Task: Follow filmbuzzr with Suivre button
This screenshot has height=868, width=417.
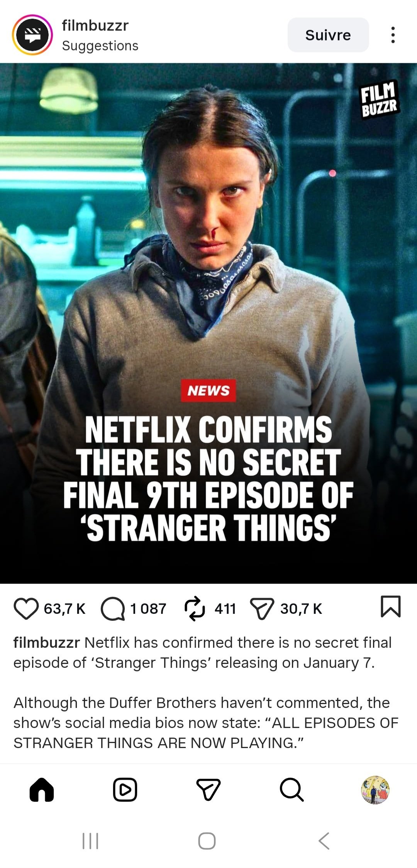Action: tap(328, 35)
